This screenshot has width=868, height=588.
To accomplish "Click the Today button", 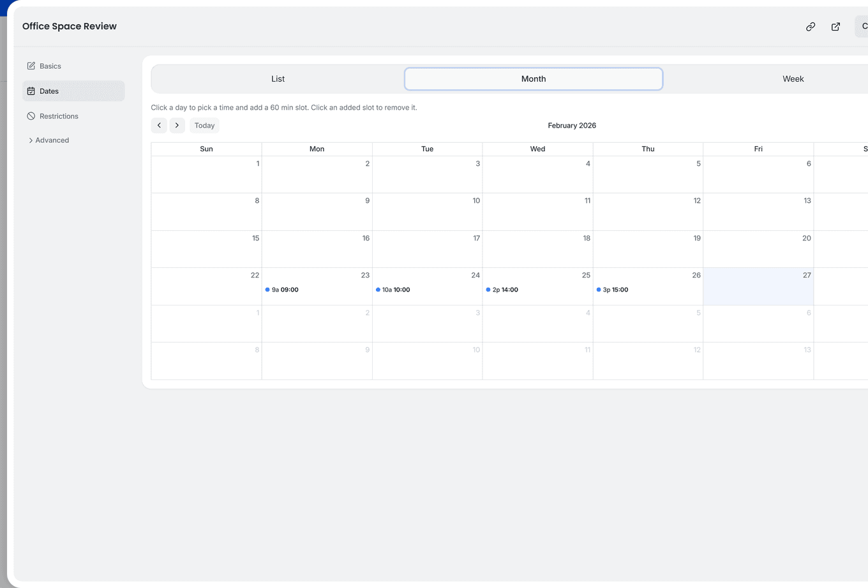I will [x=204, y=125].
